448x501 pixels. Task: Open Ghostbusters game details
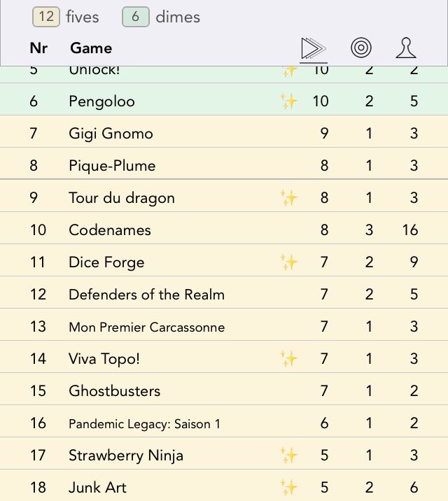coord(114,391)
